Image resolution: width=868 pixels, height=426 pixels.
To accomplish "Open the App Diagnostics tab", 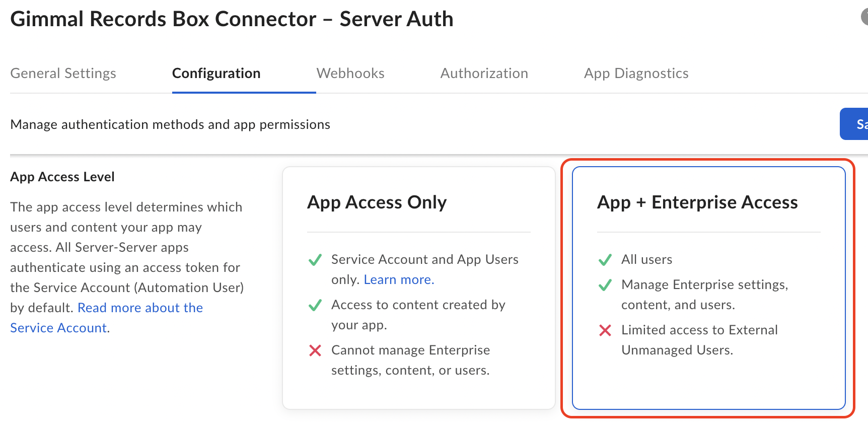I will tap(636, 74).
